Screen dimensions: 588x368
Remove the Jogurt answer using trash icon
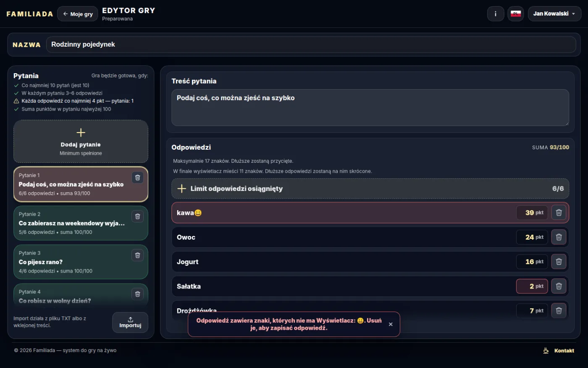click(x=559, y=262)
